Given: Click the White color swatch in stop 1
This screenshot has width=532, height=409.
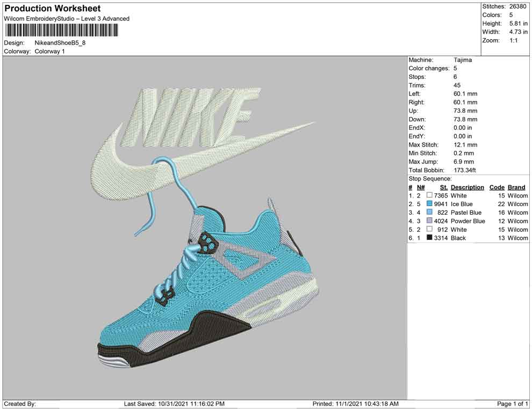Looking at the screenshot, I should point(429,195).
